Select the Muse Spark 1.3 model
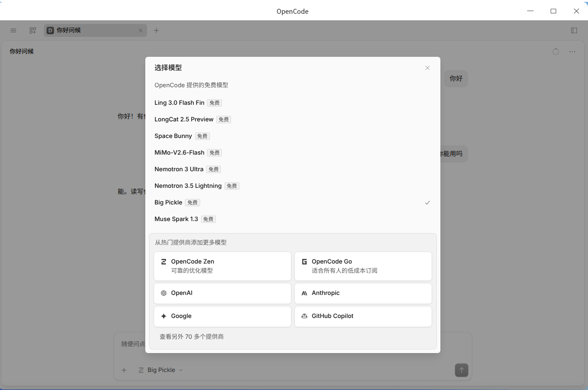Viewport: 588px width, 390px height. pos(293,219)
